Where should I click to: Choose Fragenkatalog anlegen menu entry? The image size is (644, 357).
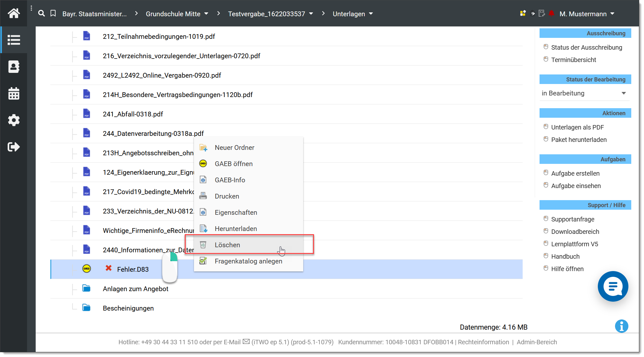click(x=248, y=261)
